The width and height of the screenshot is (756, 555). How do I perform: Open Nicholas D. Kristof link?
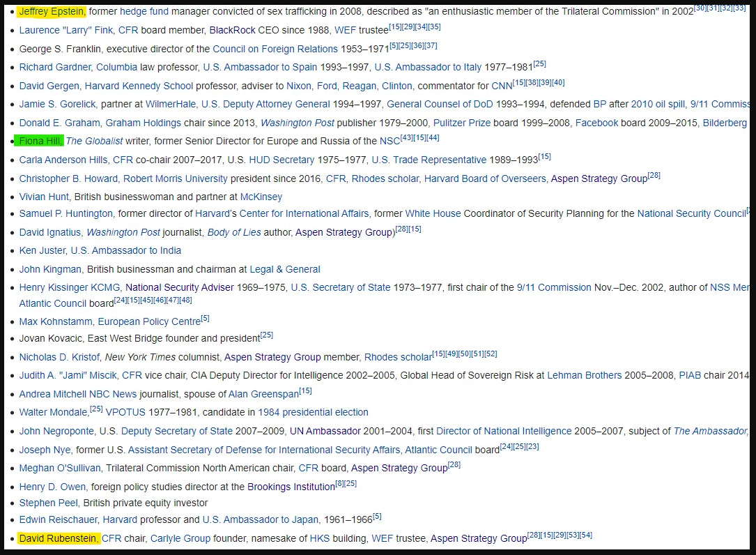pyautogui.click(x=60, y=357)
